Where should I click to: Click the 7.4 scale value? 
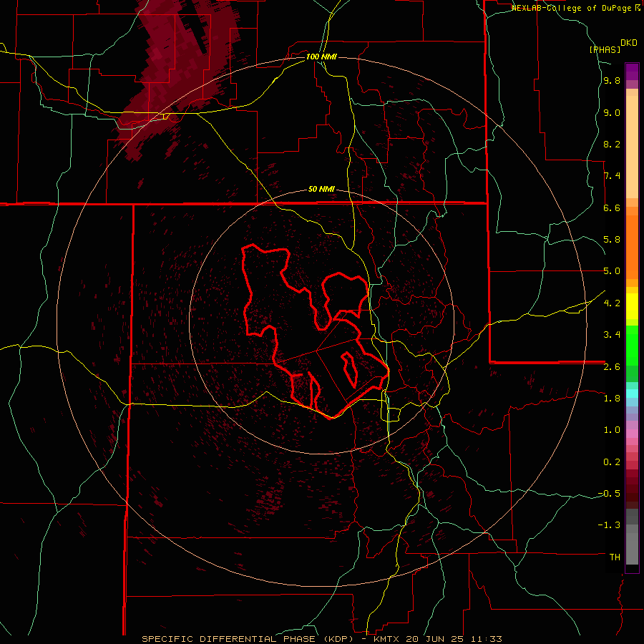[x=612, y=176]
